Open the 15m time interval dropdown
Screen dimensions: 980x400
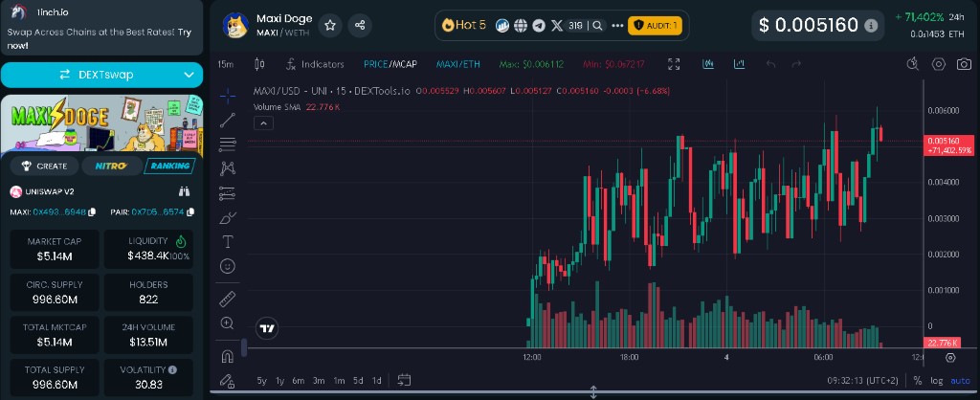point(226,64)
